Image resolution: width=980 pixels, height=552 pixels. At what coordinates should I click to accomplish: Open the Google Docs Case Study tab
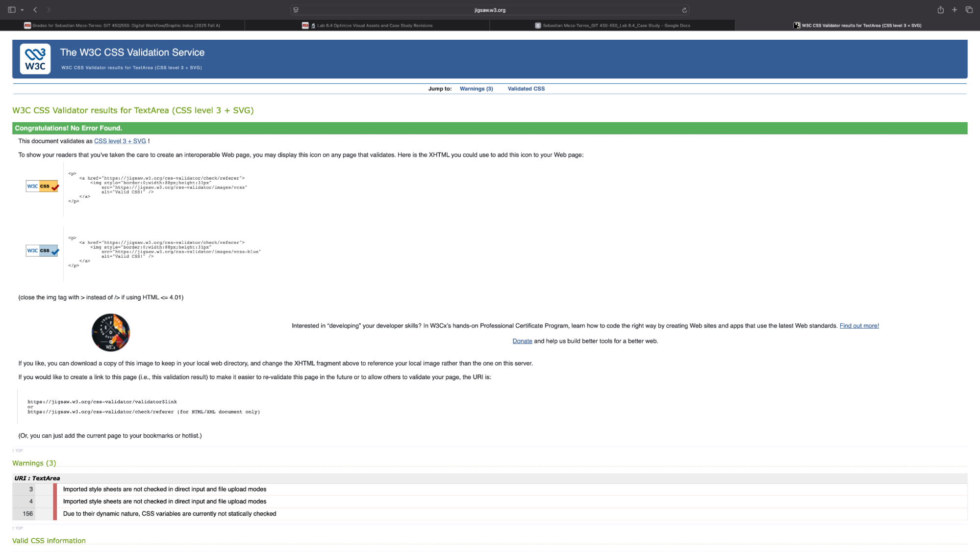[612, 26]
